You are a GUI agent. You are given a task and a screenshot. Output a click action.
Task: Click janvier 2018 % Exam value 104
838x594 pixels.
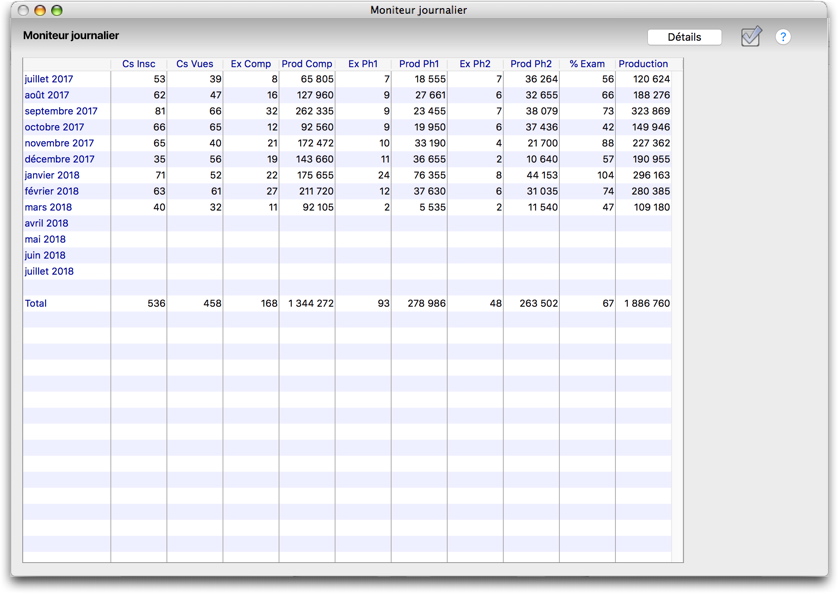click(606, 175)
